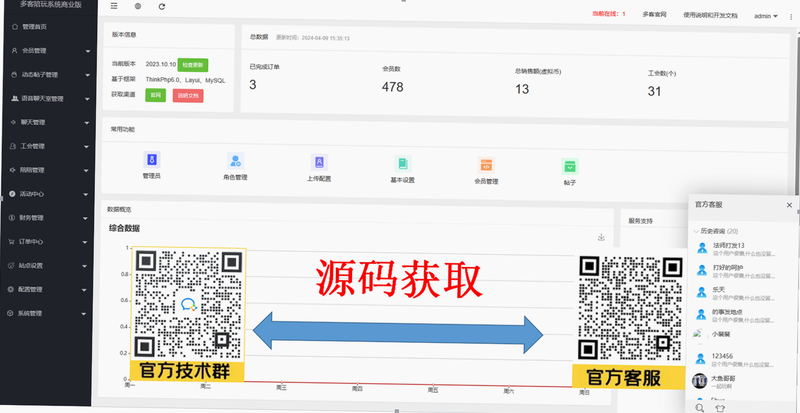Open the 上传配置 shortcut icon
800x413 pixels.
319,162
